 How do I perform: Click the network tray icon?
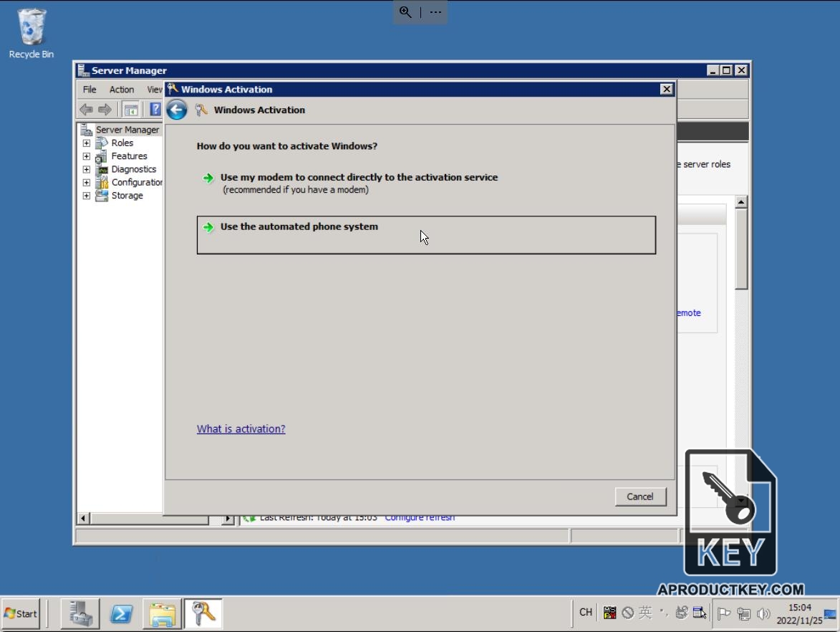[x=743, y=613]
